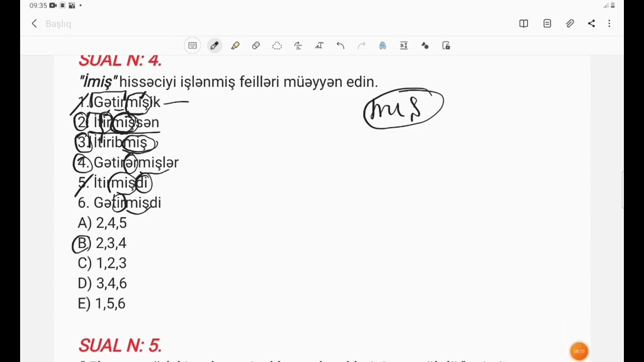Share the note via share icon
Screen dimensions: 644x362
point(592,24)
